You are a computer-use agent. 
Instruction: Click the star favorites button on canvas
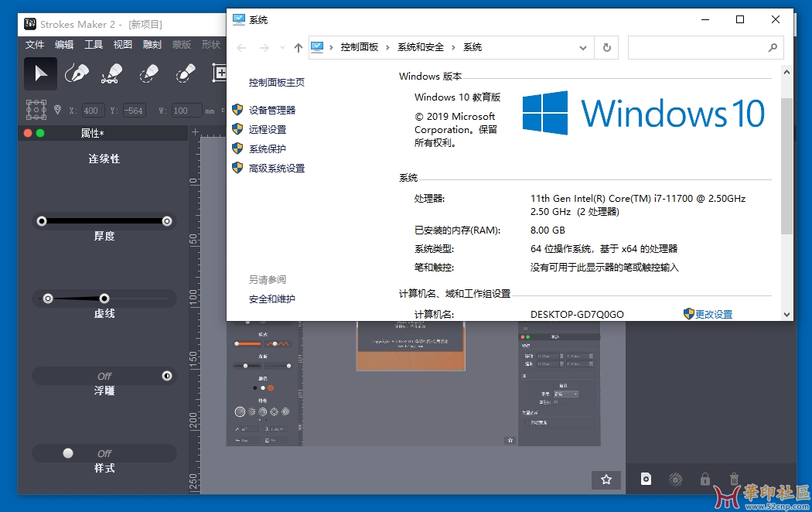click(606, 480)
